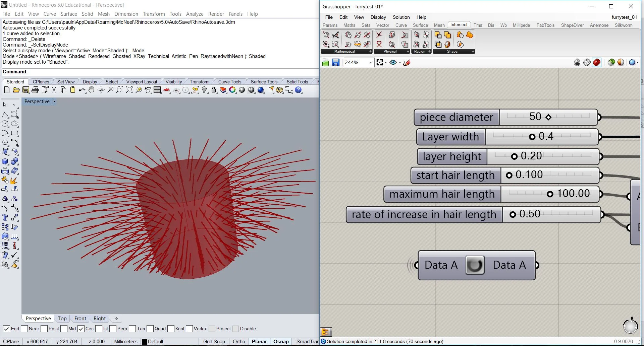644x346 pixels.
Task: Click the Curve | Curve intersection icon
Action: tap(379, 35)
